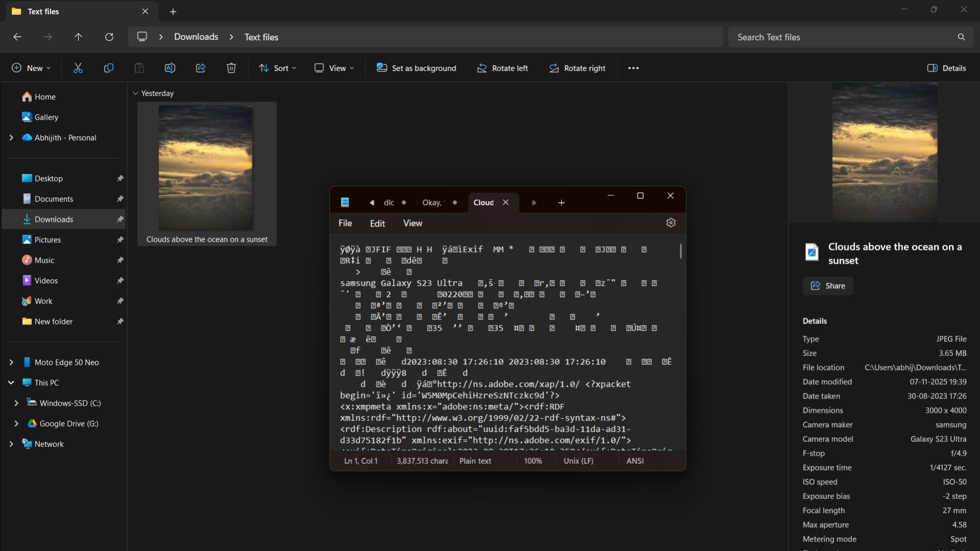Click the Copy icon in the toolbar
The height and width of the screenshot is (551, 980).
[x=108, y=68]
